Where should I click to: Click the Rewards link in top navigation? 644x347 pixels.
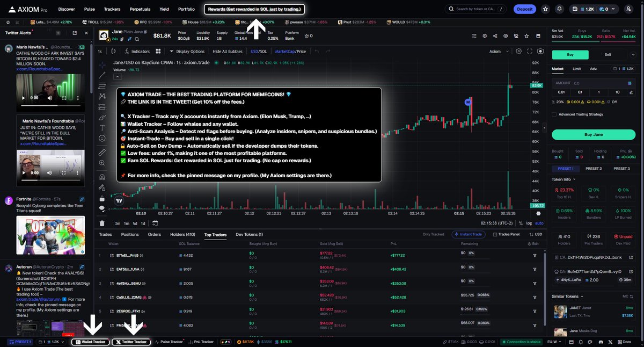[x=254, y=9]
